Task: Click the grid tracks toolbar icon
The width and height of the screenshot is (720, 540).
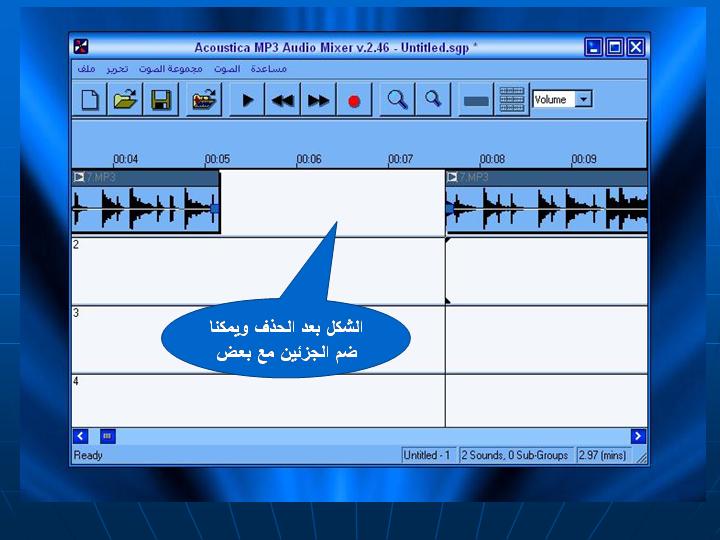Action: coord(512,100)
